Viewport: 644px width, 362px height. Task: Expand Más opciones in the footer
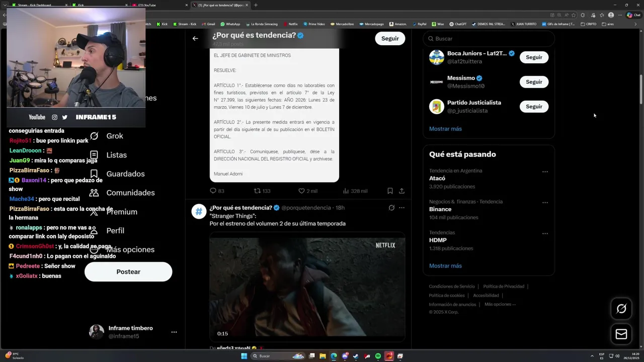tap(500, 304)
